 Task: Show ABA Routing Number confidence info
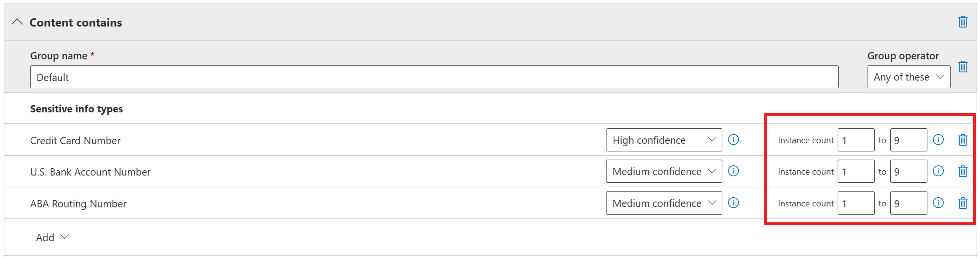[733, 203]
